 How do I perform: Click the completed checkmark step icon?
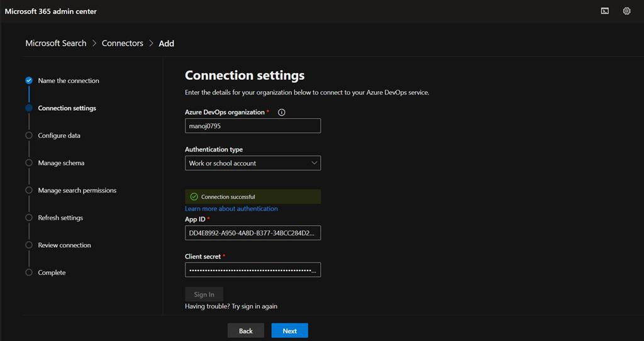click(29, 81)
